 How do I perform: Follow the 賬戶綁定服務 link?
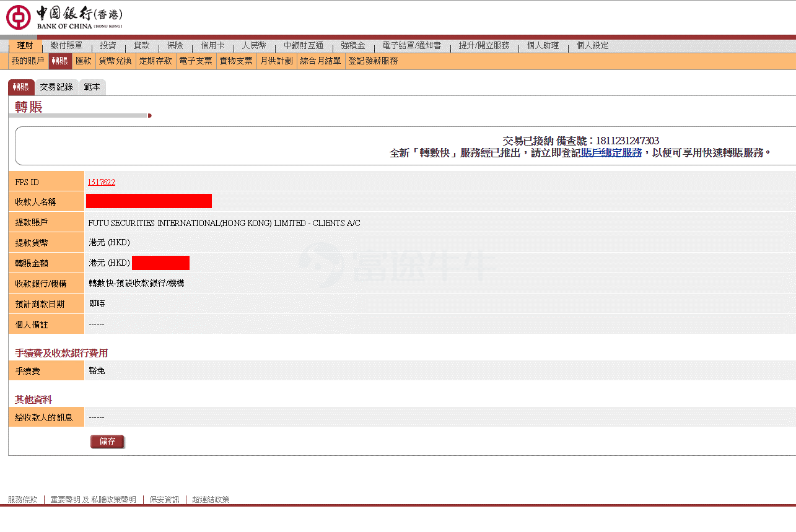pyautogui.click(x=611, y=153)
